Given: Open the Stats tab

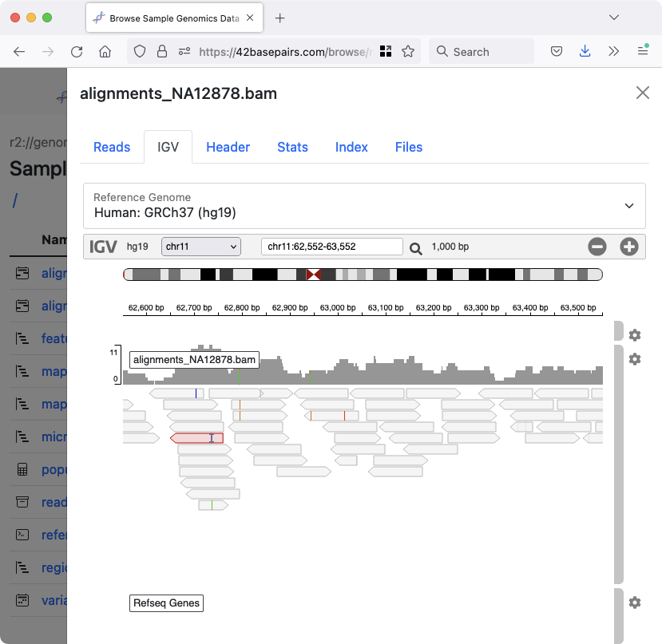Looking at the screenshot, I should pos(292,147).
